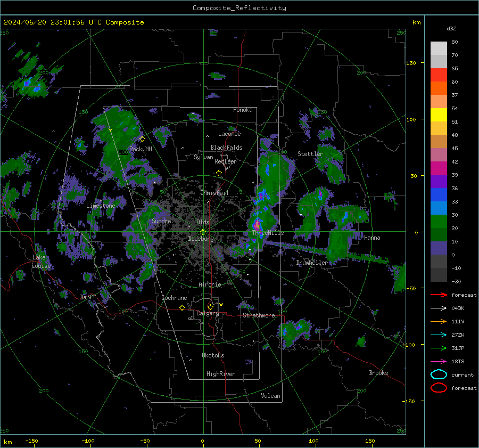The height and width of the screenshot is (448, 479).
Task: Click the Lake Louise label
Action: click(41, 262)
